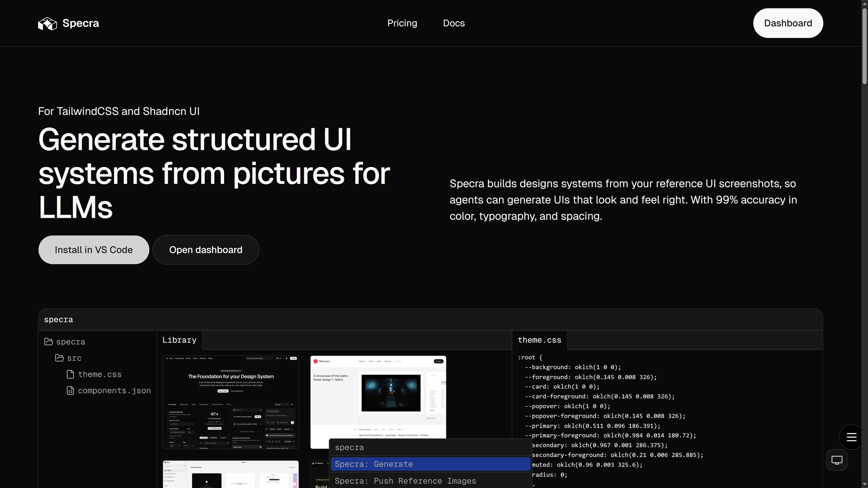Open the floating hamburger menu button bottom right
The height and width of the screenshot is (488, 868).
point(851,437)
